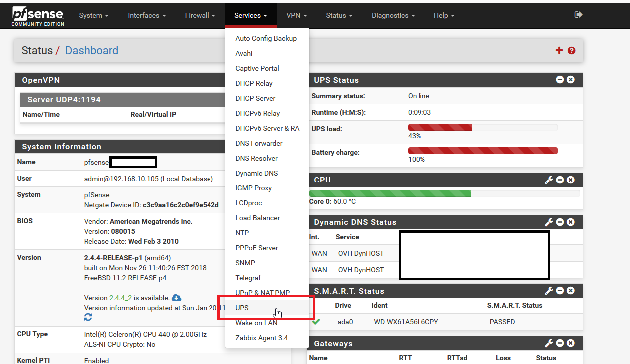This screenshot has width=630, height=364.
Task: Select DNS Forwarder service
Action: [x=267, y=143]
